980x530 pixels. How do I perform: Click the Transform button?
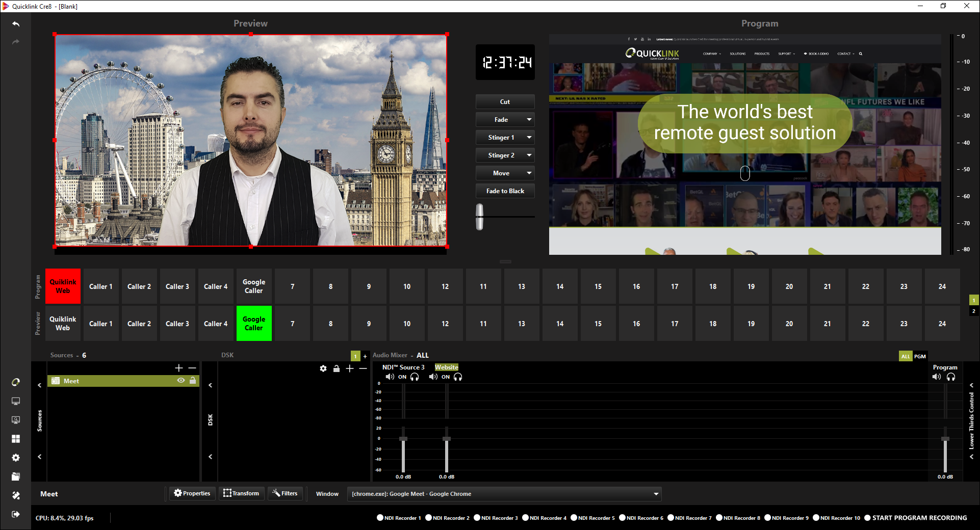click(x=242, y=493)
